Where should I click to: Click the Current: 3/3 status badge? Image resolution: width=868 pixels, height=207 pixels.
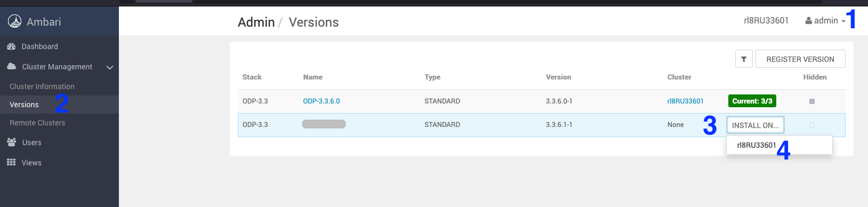click(x=752, y=101)
